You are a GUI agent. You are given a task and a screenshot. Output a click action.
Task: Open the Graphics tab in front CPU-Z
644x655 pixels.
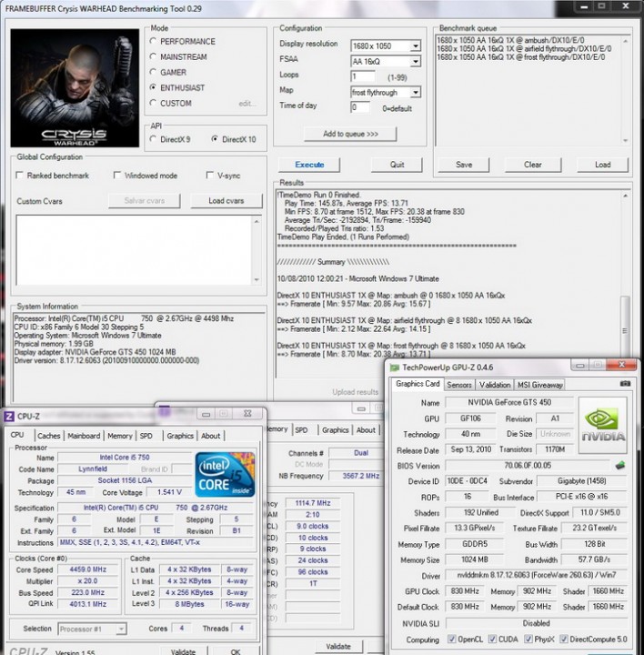pos(180,436)
